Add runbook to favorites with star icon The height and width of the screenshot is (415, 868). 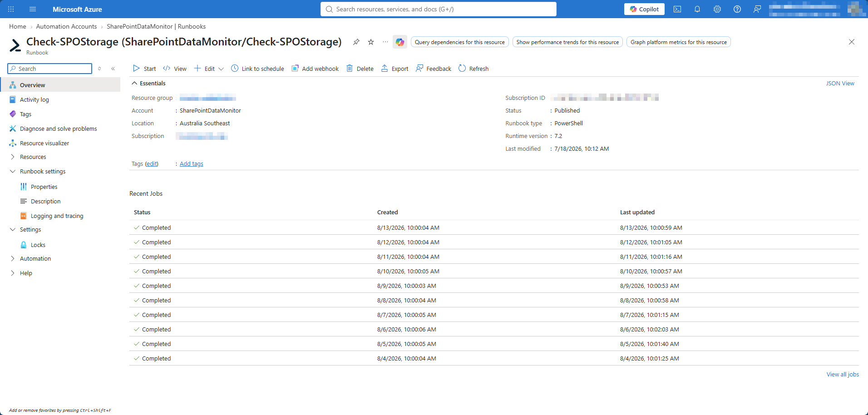[371, 42]
